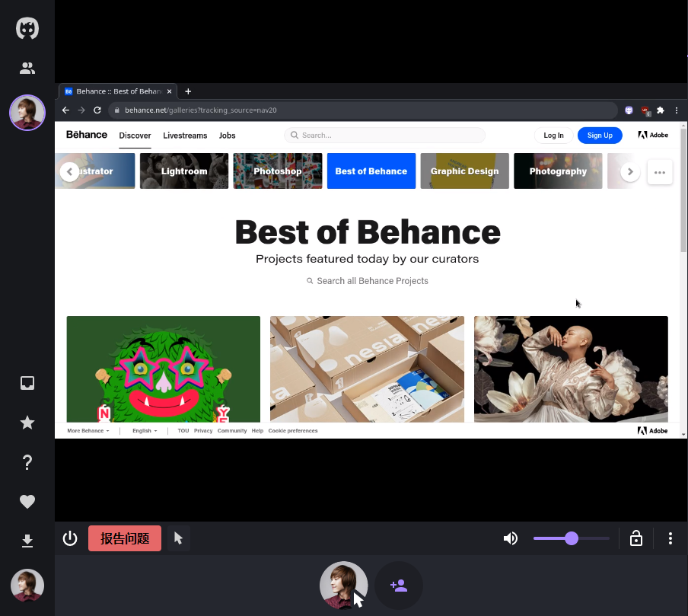Viewport: 688px width, 616px height.
Task: Select the Photography gallery tile
Action: click(558, 171)
